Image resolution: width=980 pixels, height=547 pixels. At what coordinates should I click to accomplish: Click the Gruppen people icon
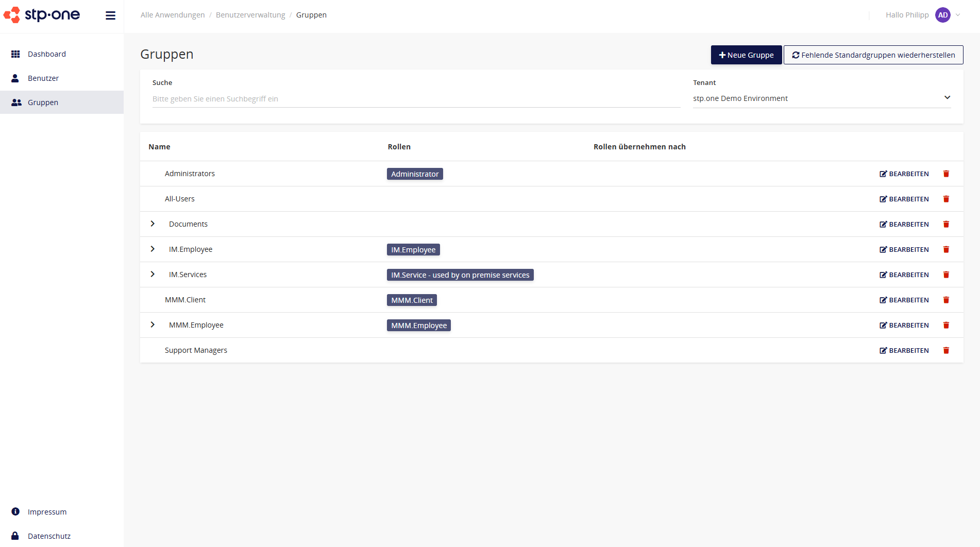coord(15,102)
